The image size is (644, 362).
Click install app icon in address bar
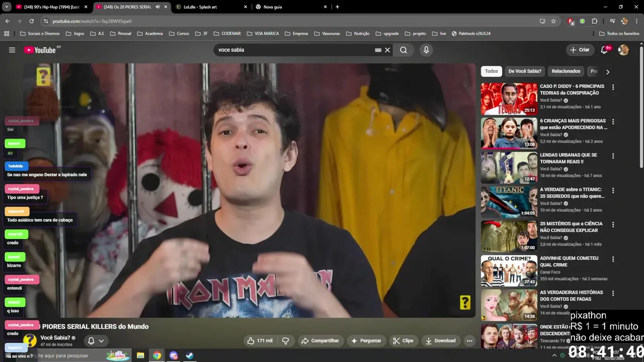(x=542, y=21)
